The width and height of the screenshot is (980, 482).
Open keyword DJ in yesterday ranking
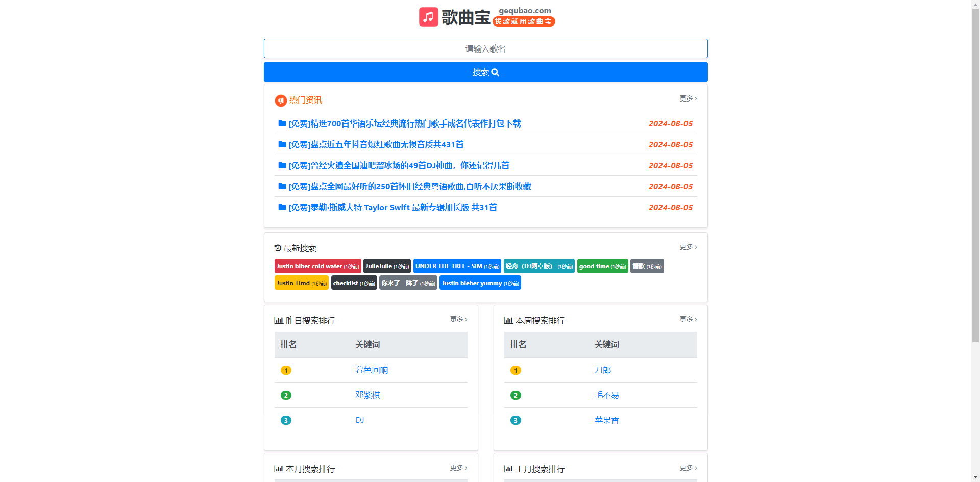[360, 420]
